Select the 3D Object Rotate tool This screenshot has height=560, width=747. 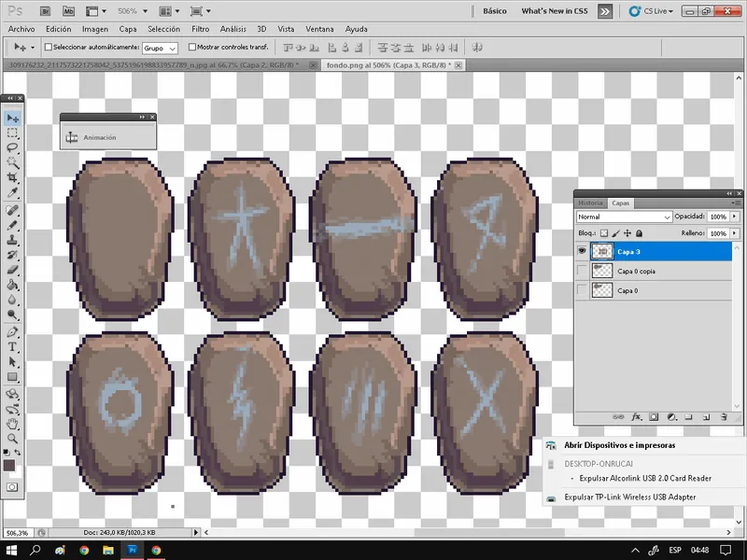click(12, 394)
